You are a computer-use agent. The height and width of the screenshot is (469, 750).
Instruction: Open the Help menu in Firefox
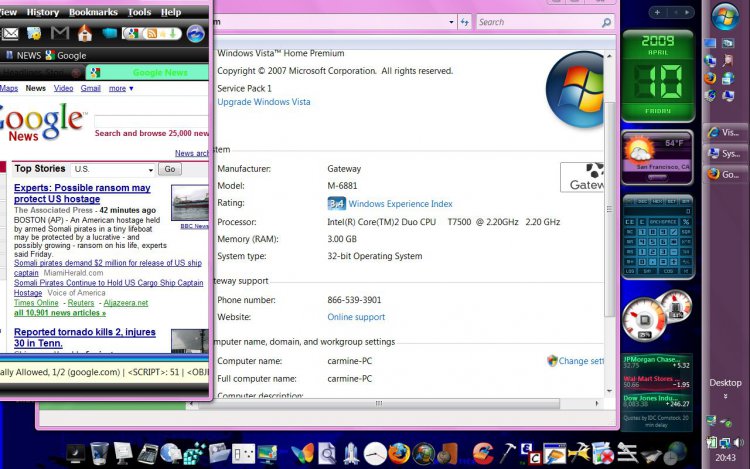[171, 12]
